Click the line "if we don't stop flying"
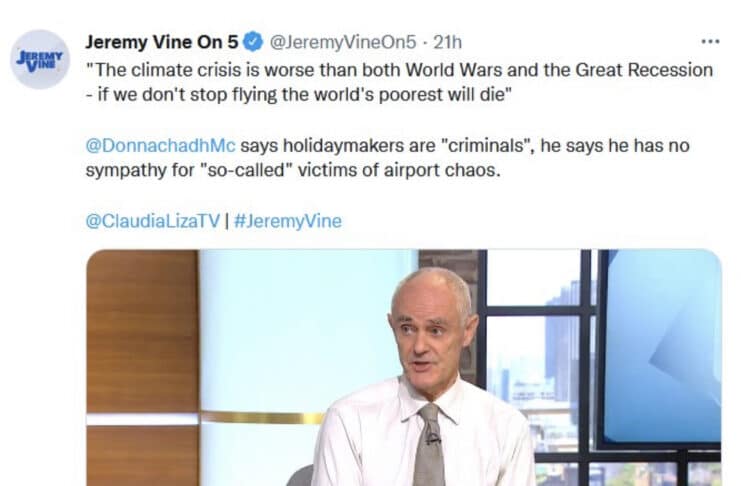 (299, 95)
